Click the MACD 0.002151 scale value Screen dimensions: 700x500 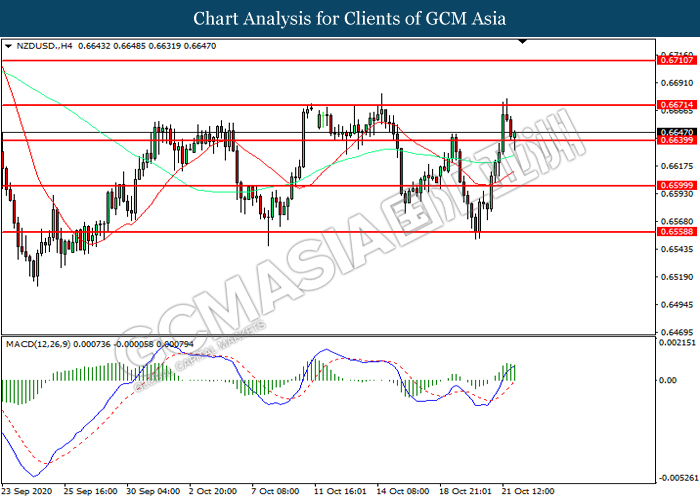point(677,342)
